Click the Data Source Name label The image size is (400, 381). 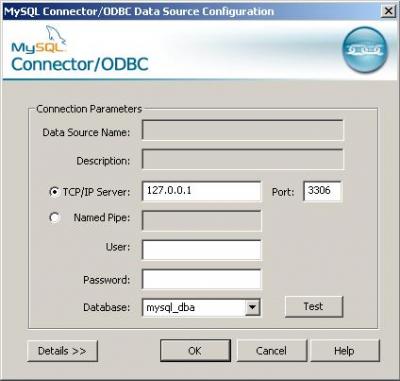point(86,132)
